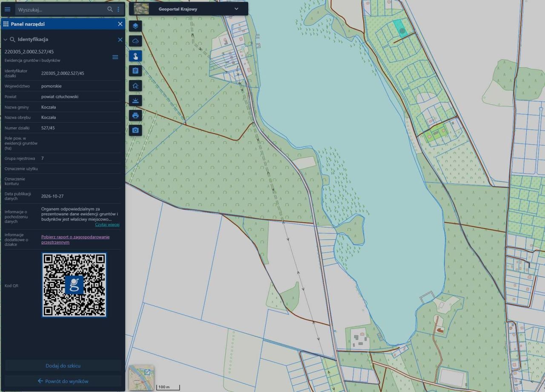Open the overview minimap thumbnail

coord(141,378)
